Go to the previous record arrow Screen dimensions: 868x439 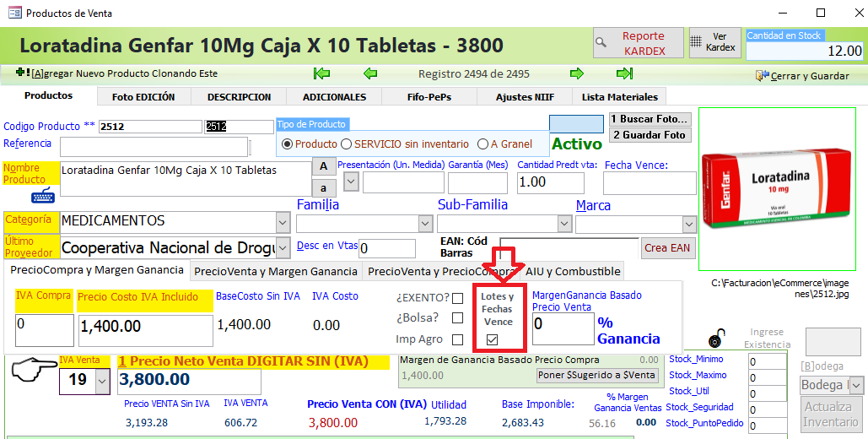(x=370, y=73)
